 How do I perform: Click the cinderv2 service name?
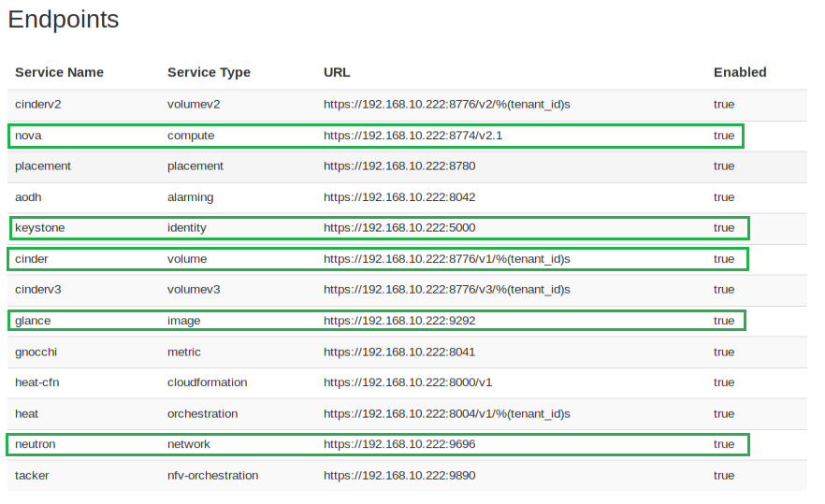click(38, 105)
